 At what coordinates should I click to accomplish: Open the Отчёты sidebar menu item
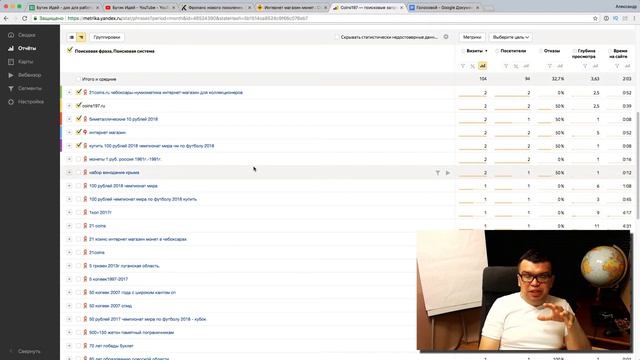[27, 48]
